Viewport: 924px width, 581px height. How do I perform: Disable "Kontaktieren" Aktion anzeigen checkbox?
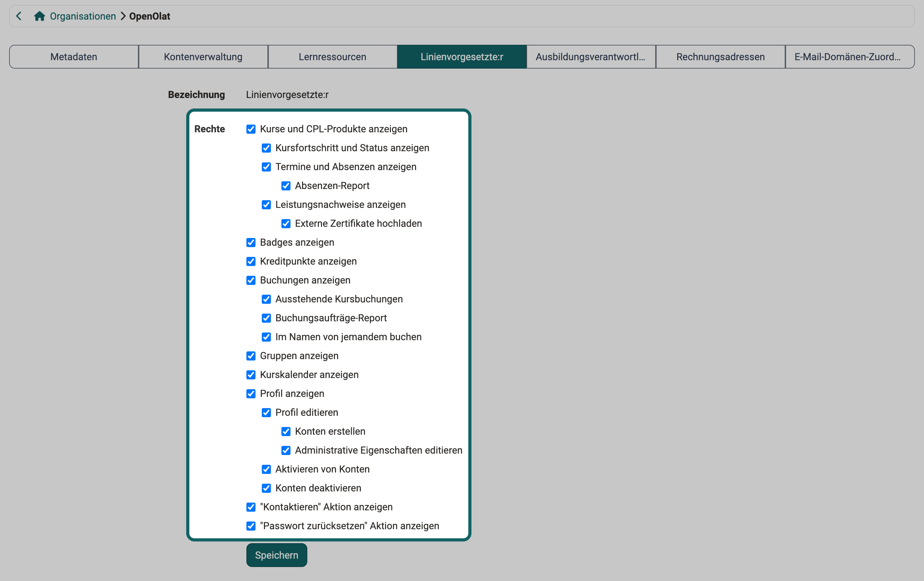pos(251,507)
